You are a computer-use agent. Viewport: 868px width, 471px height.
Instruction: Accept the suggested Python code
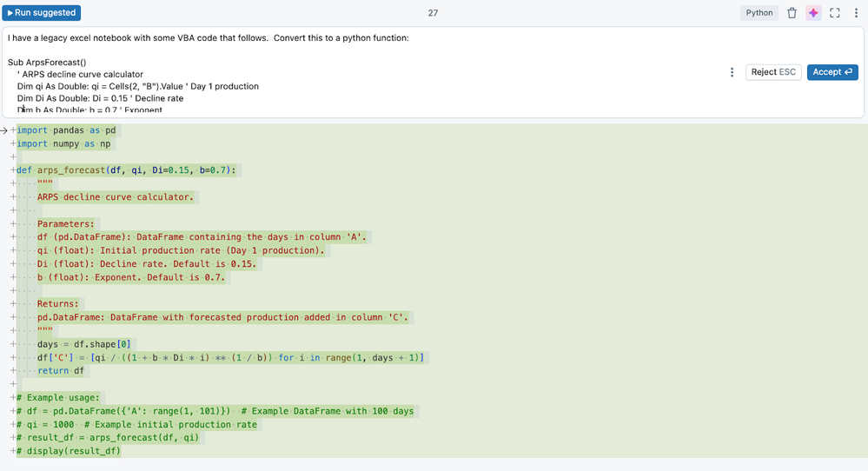(832, 72)
